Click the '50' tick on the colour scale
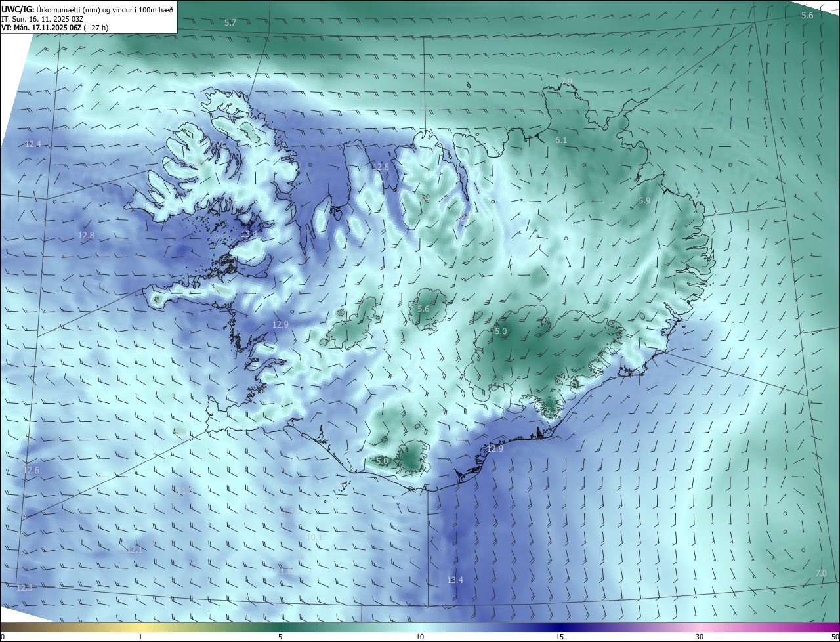 [x=835, y=637]
